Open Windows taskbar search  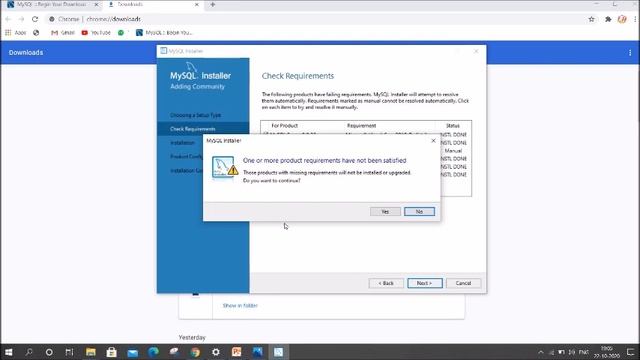(29, 352)
